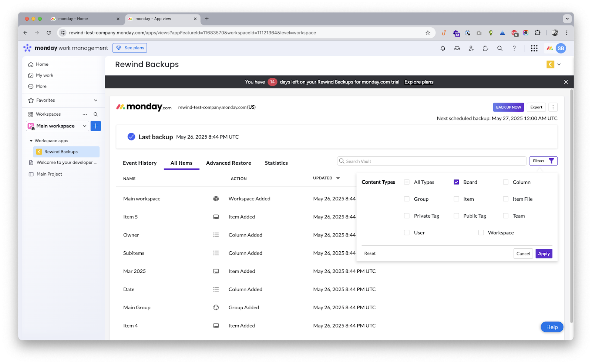Click the item icon on Item 5 row
This screenshot has width=592, height=364.
coord(216,217)
